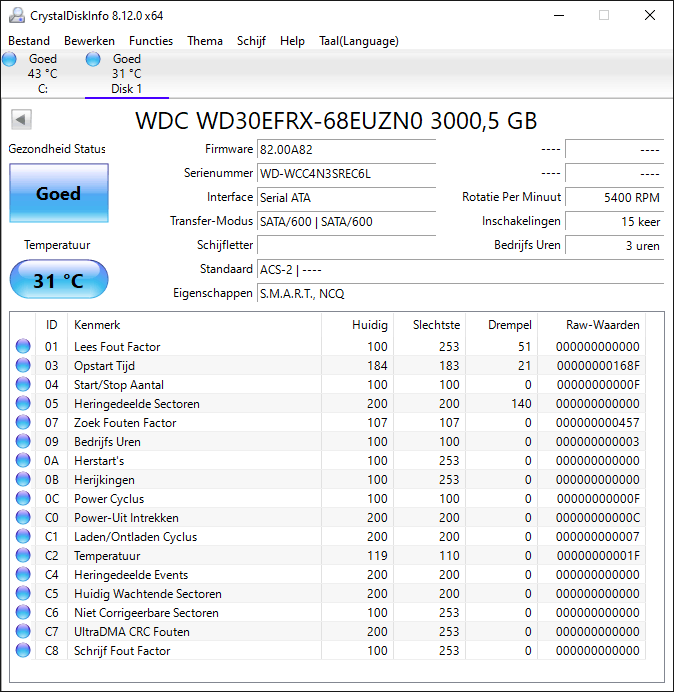The width and height of the screenshot is (674, 692).
Task: Click status orb for 07 Zoek Fouten Factor
Action: tap(23, 422)
